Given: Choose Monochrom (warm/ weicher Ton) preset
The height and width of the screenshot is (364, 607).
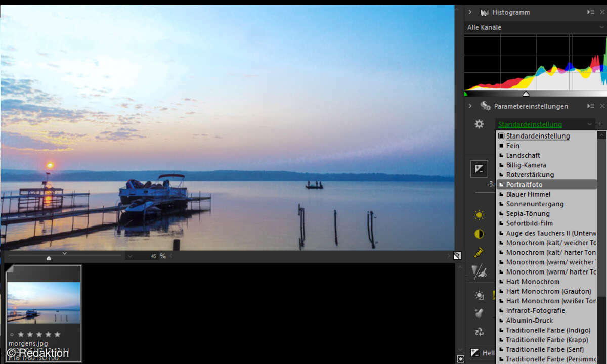Looking at the screenshot, I should 547,262.
